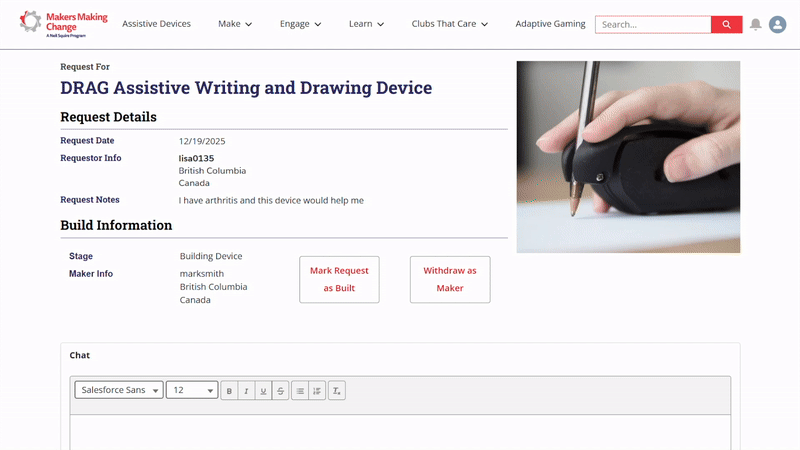Insert a bulleted list in chat

tap(300, 391)
